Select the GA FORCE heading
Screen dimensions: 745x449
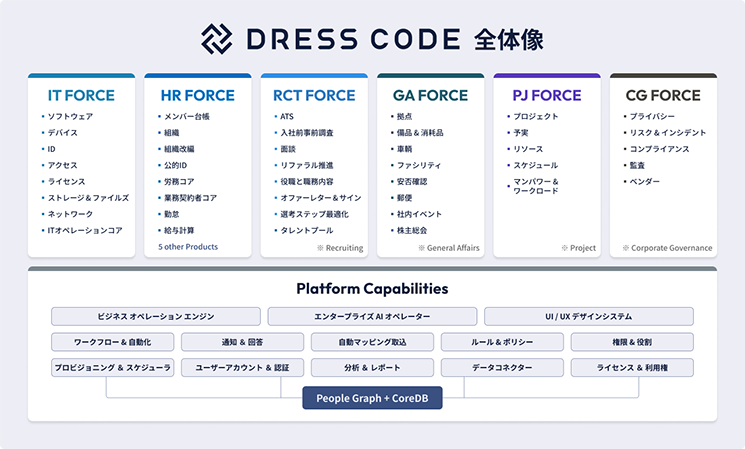click(430, 96)
